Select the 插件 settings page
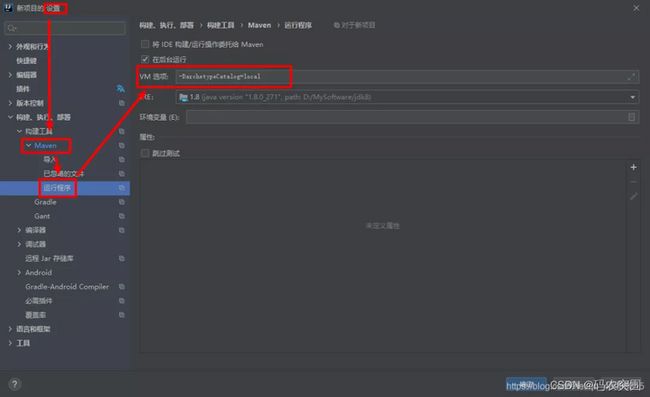This screenshot has height=397, width=650. pos(23,89)
